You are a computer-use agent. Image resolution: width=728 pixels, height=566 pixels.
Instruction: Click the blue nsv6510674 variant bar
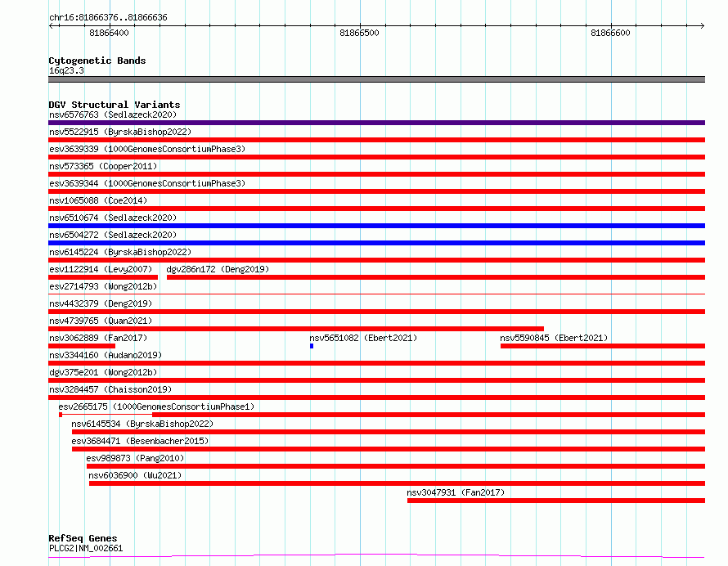[x=376, y=226]
